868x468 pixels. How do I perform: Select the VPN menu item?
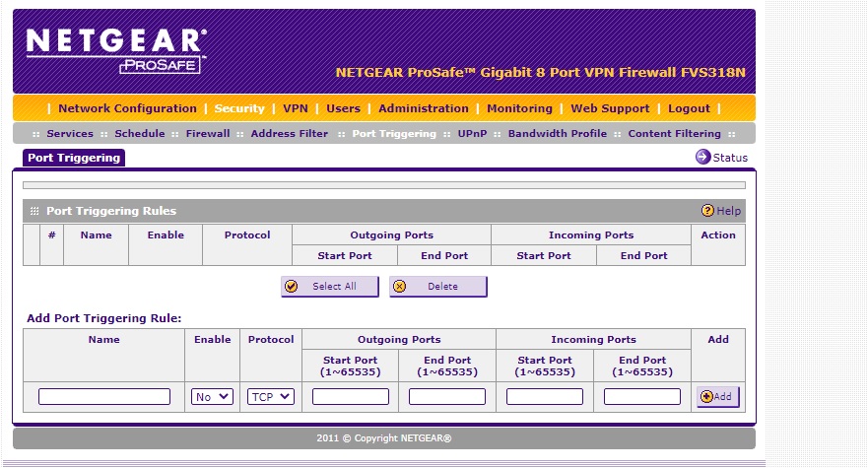pos(296,108)
